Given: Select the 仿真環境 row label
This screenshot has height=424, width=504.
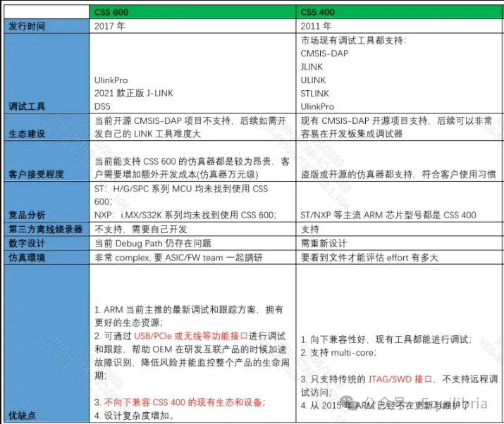Looking at the screenshot, I should click(x=27, y=257).
